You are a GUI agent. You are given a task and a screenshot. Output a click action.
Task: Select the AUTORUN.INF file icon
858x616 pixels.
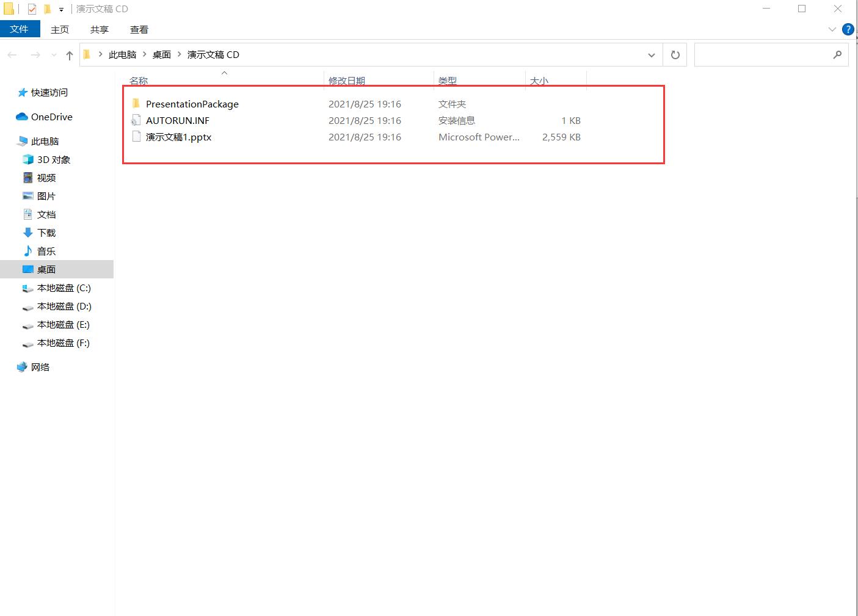pyautogui.click(x=136, y=120)
